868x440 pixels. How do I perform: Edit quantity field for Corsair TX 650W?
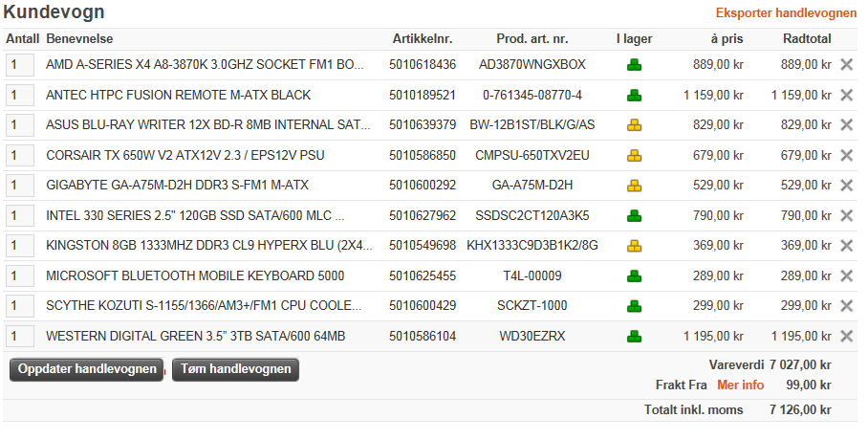pos(20,156)
